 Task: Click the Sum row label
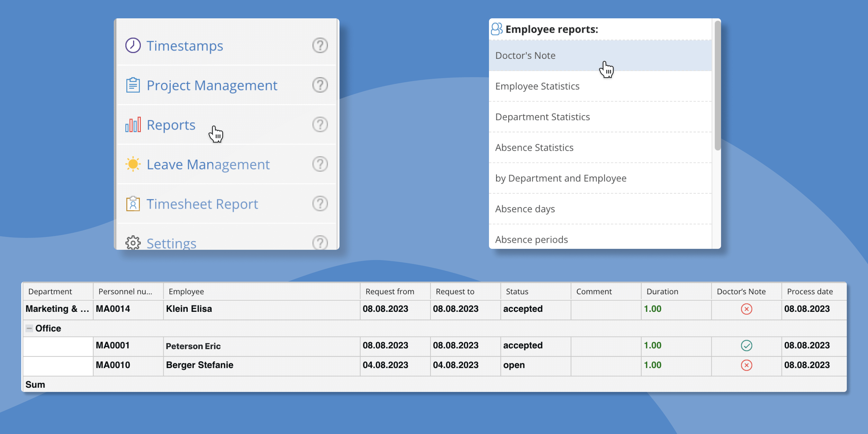click(35, 385)
